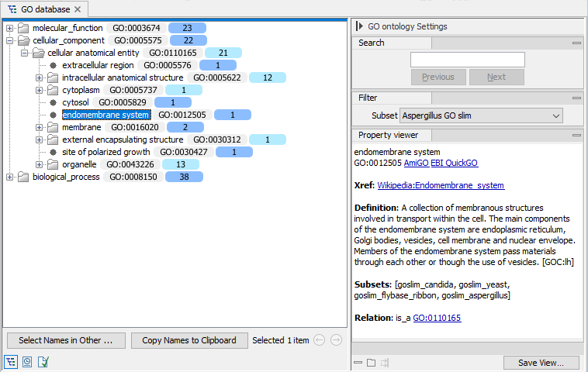
Task: Expand the organelle tree node
Action: pos(40,164)
